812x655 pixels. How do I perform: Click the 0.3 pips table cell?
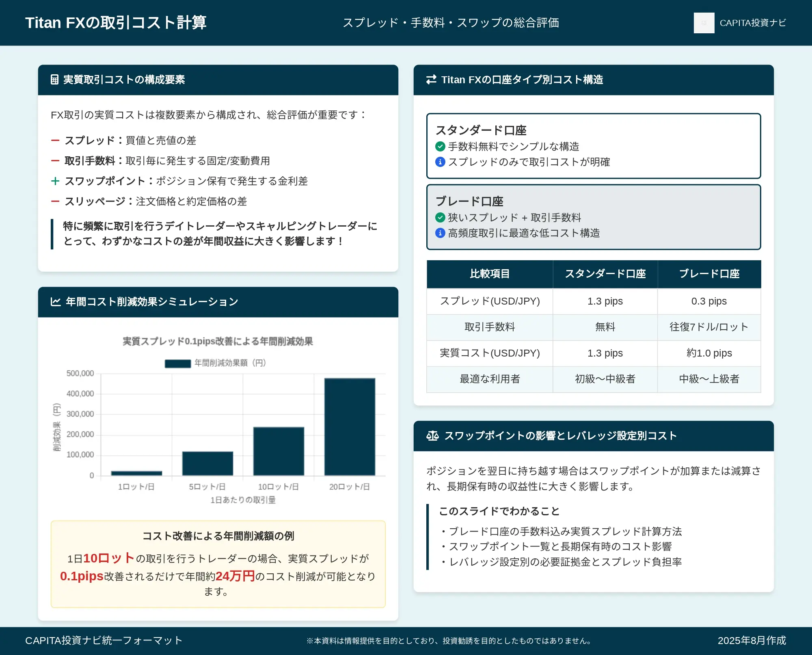click(x=709, y=301)
